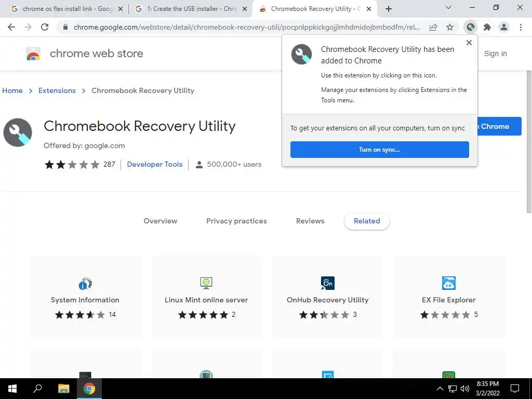Click the partially hidden Chrome button
Screen dimensions: 532x399
pos(499,126)
